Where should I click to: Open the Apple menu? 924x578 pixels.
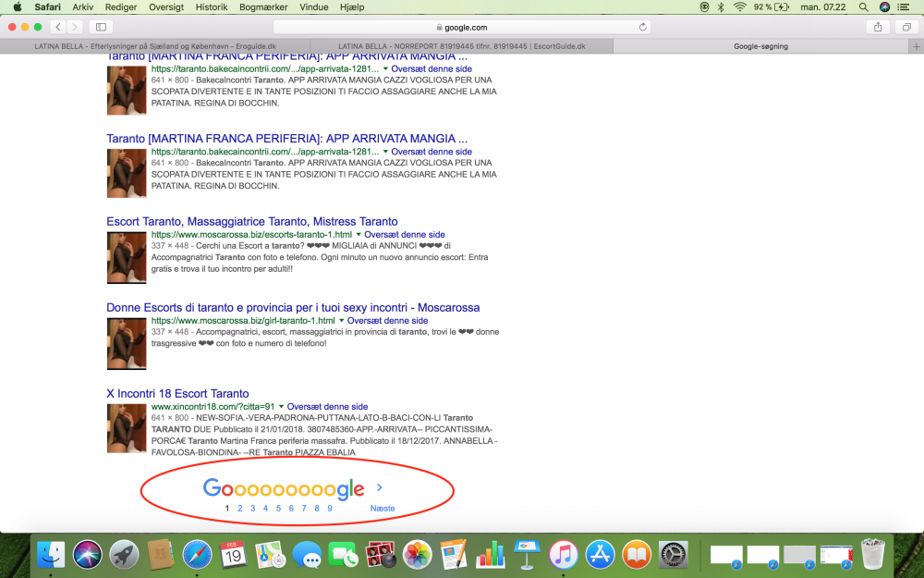point(17,7)
